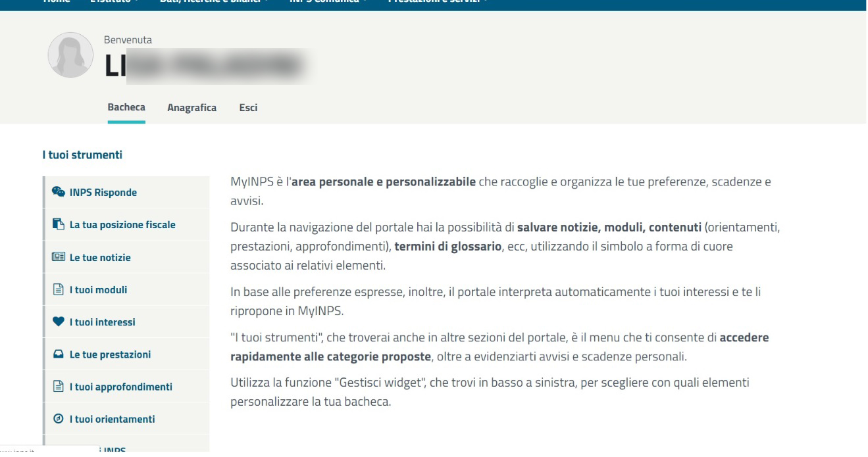Open Le tue notizie link
This screenshot has height=457, width=868.
click(x=100, y=257)
